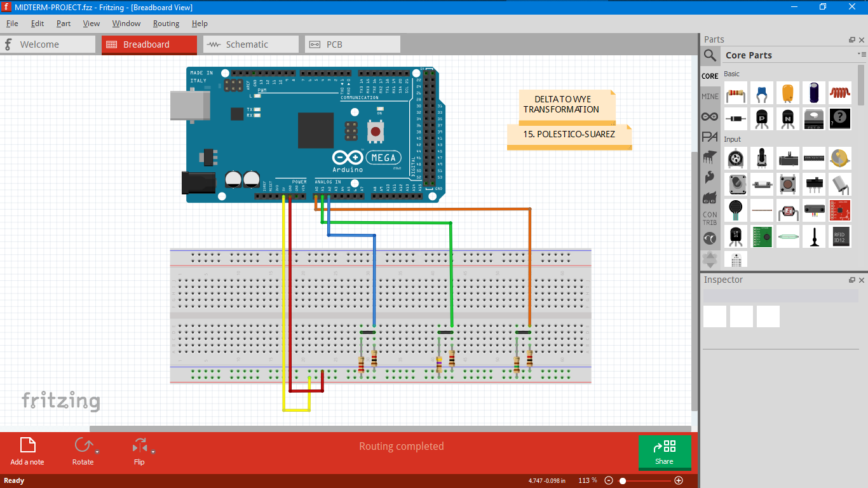
Task: Select the blue ceramic capacitor part
Action: (762, 93)
